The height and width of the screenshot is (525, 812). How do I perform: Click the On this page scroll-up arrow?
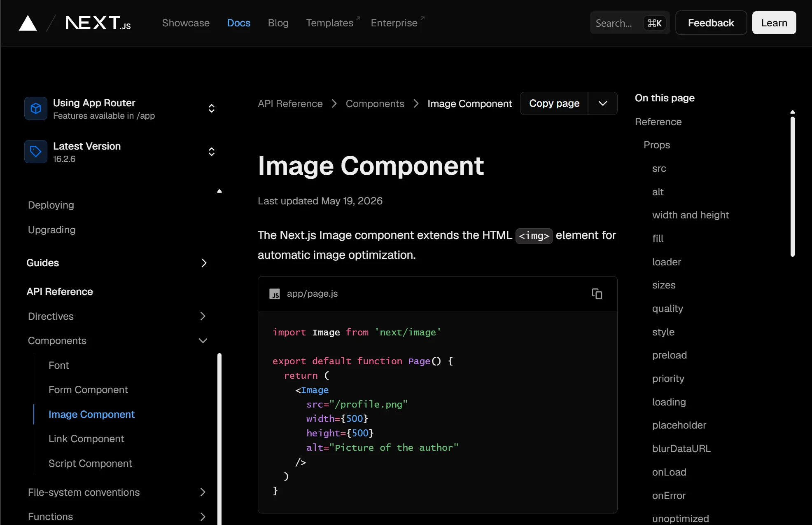(792, 112)
